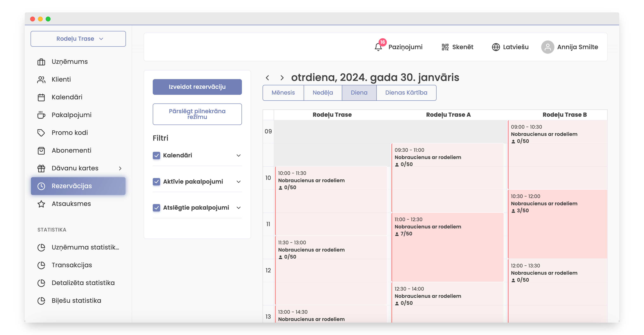The image size is (644, 335).
Task: Click Izveidot rezervāciju button
Action: click(x=197, y=87)
